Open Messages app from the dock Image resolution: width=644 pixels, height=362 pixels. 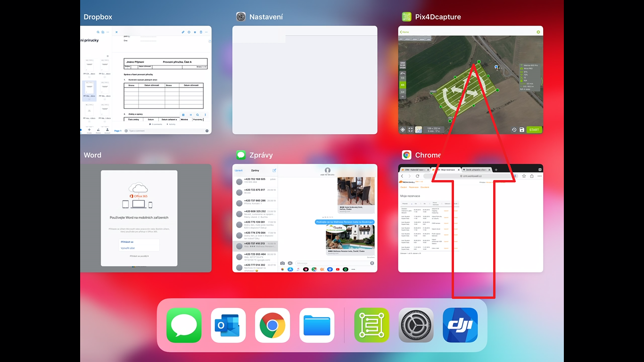pyautogui.click(x=184, y=325)
